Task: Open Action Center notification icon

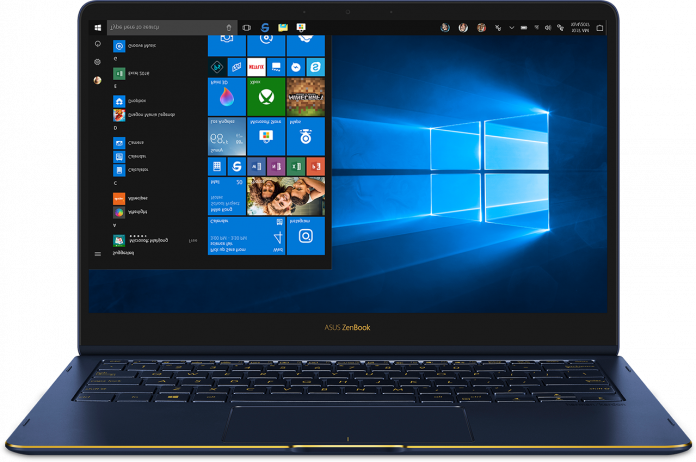Action: click(x=599, y=28)
